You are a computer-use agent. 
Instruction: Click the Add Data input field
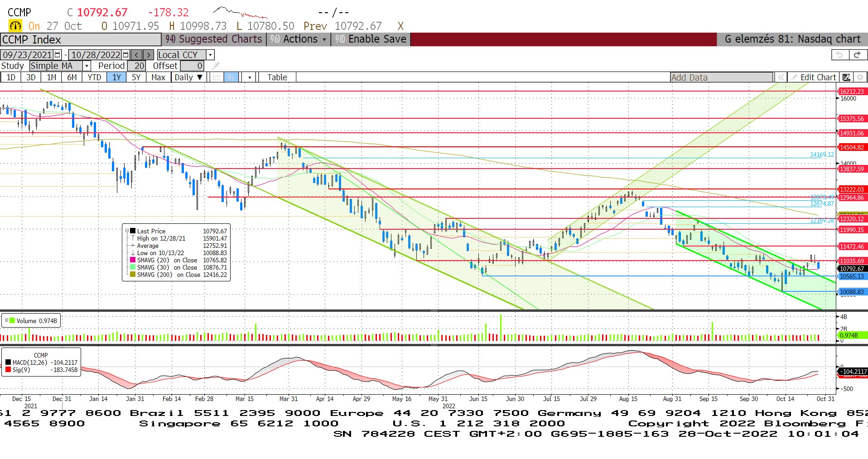pyautogui.click(x=721, y=77)
